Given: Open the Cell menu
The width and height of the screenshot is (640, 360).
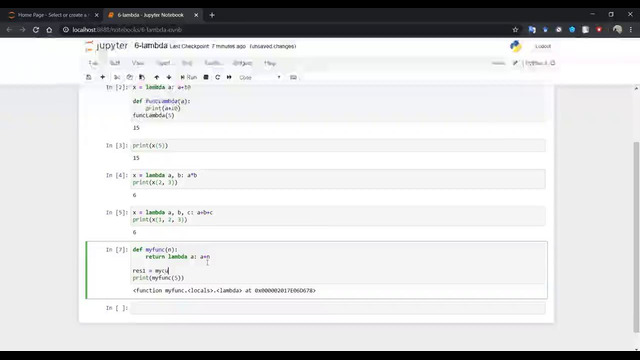Looking at the screenshot, I should pos(187,63).
